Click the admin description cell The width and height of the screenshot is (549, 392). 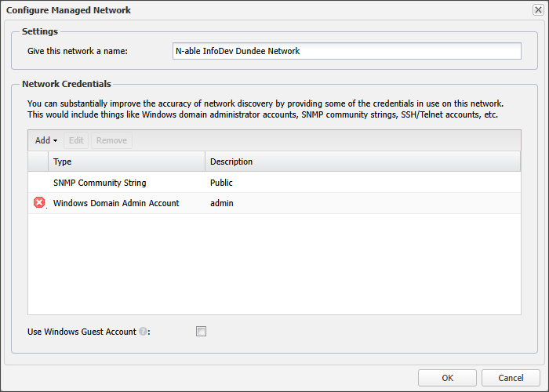point(222,203)
